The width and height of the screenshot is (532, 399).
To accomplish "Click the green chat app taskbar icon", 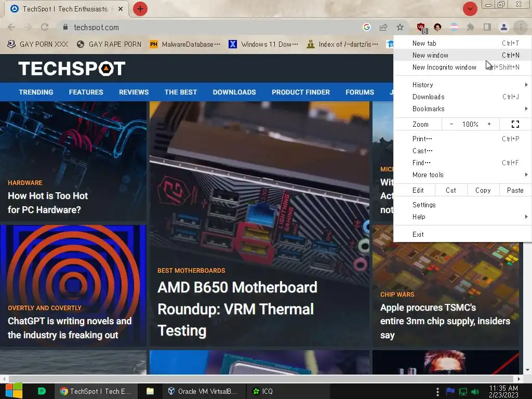I will 42,391.
